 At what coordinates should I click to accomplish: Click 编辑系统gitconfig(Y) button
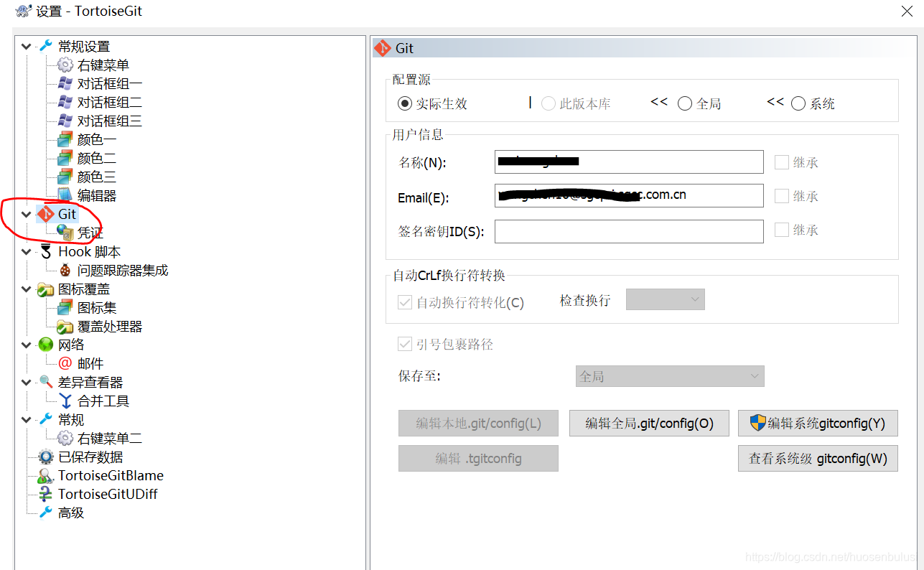pos(818,424)
